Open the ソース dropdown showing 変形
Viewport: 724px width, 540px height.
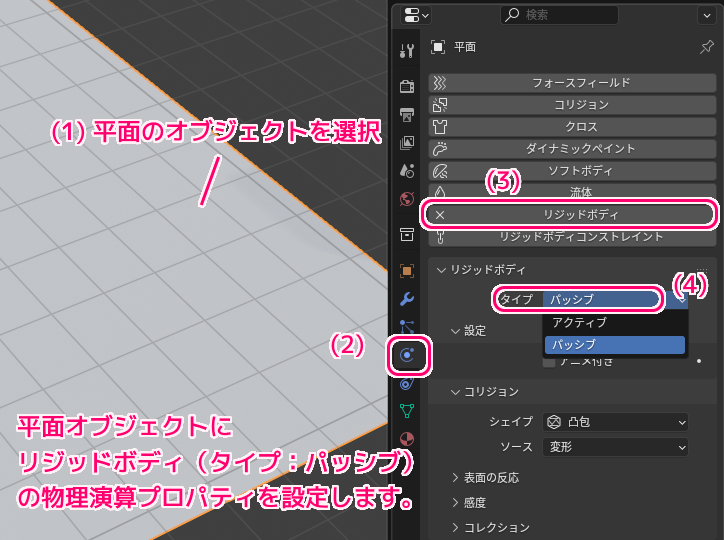click(615, 447)
